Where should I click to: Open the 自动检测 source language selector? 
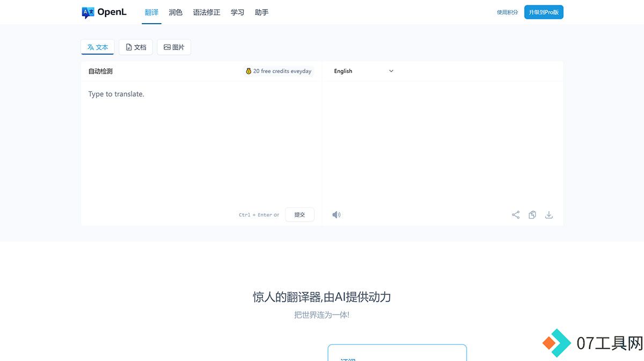[x=100, y=71]
